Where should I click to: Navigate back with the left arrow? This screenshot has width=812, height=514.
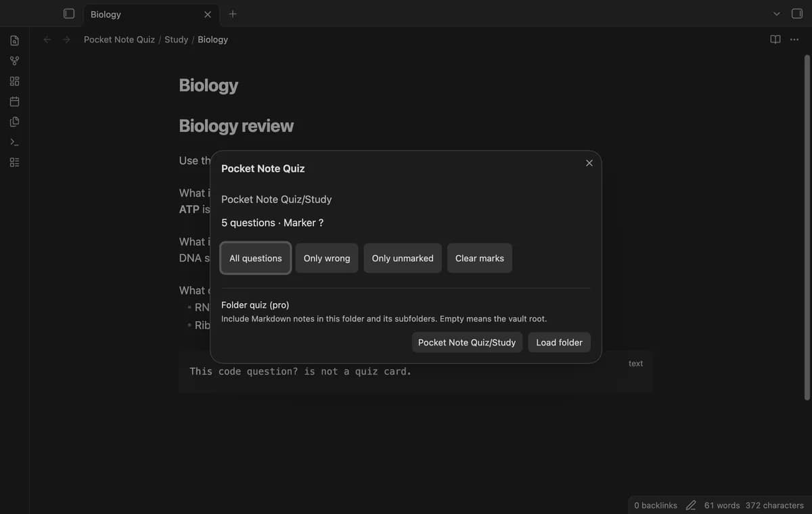[47, 40]
